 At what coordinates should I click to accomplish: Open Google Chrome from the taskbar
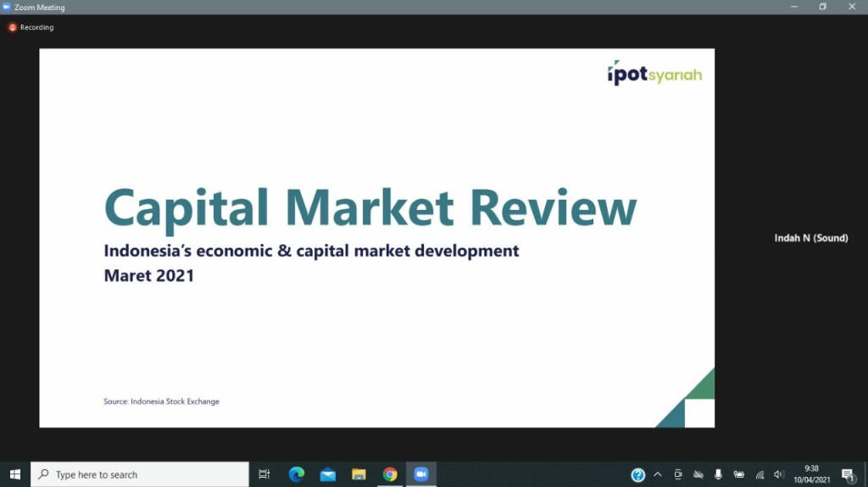390,474
